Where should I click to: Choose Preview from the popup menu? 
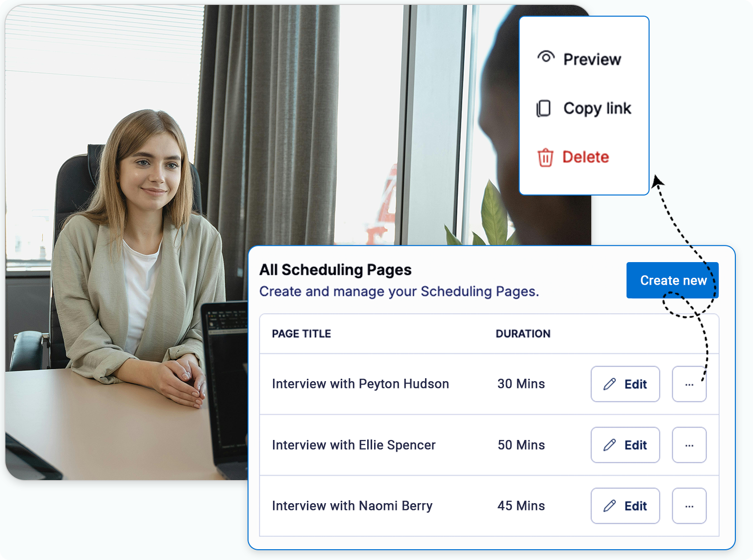(x=579, y=59)
